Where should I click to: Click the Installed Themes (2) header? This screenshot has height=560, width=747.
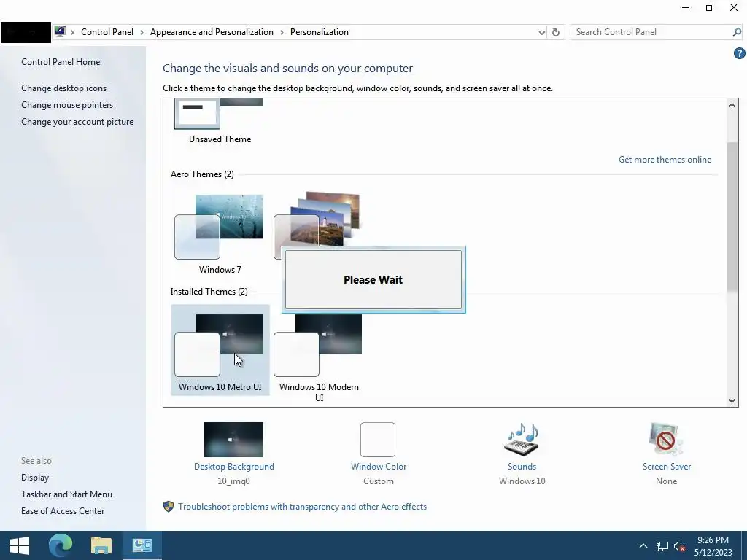pos(209,292)
